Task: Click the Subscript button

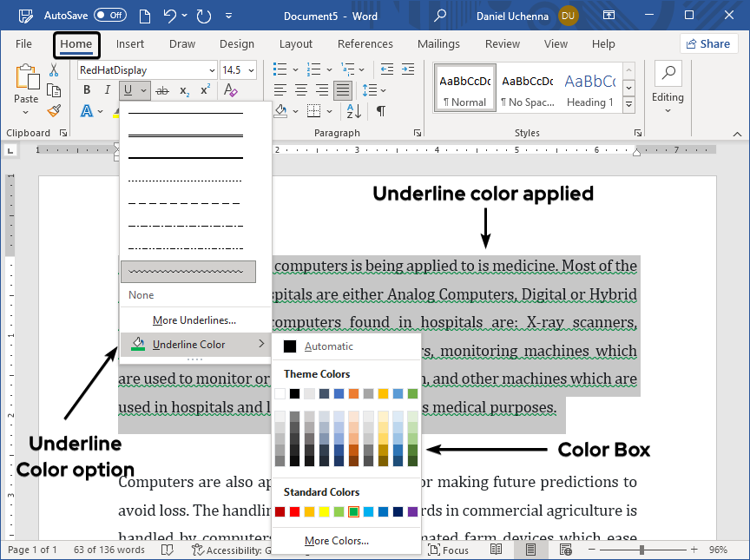Action: [x=184, y=91]
